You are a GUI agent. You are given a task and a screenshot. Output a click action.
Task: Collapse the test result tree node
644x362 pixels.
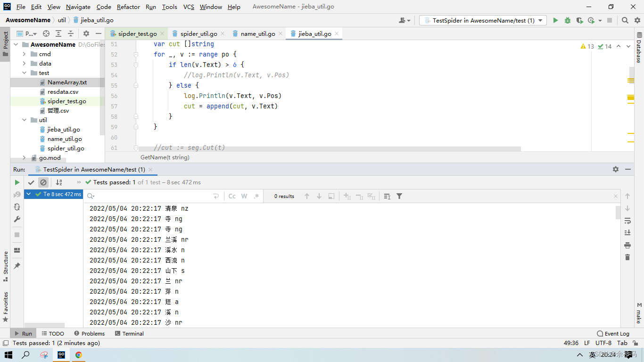[29, 194]
